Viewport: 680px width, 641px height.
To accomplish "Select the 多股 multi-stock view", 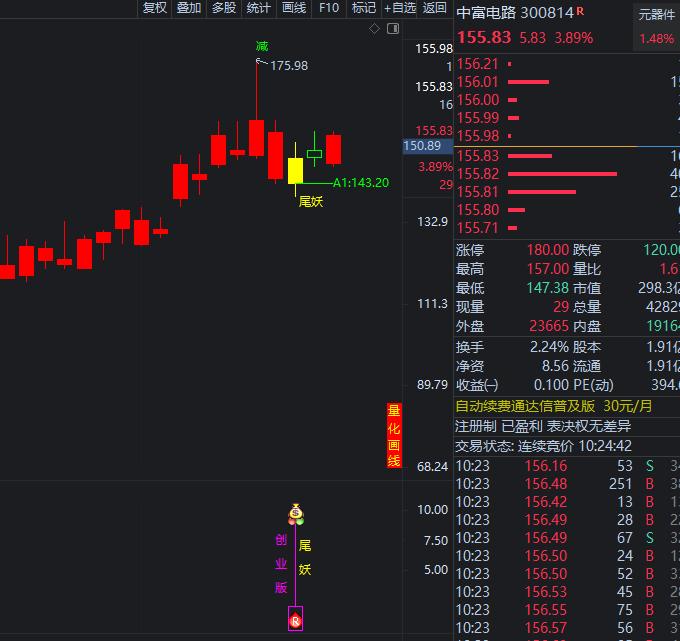I will (224, 8).
